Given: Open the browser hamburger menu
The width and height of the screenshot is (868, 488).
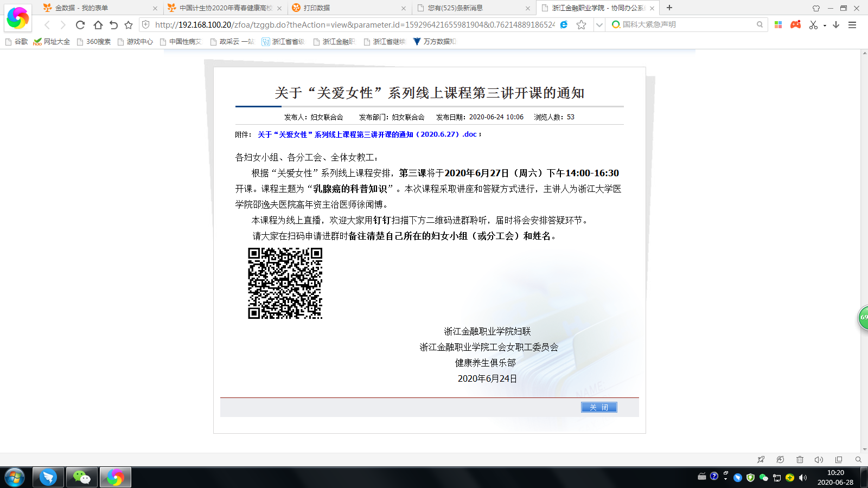Looking at the screenshot, I should [852, 25].
